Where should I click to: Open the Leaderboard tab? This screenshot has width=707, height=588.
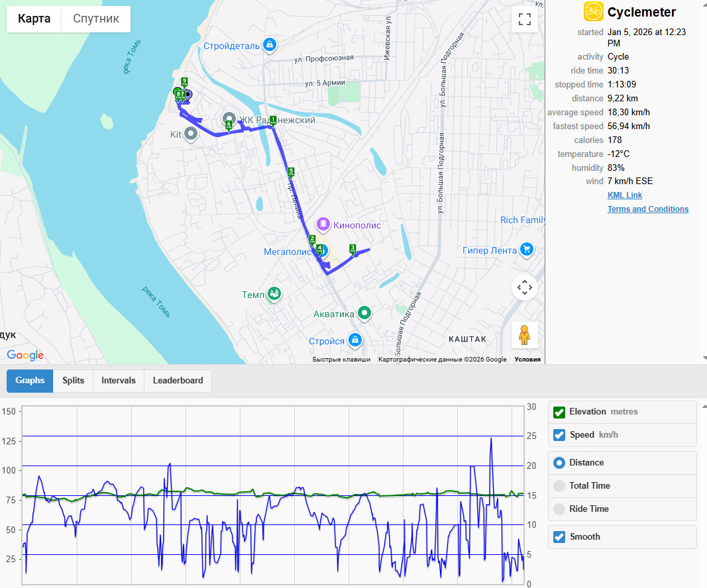click(178, 381)
